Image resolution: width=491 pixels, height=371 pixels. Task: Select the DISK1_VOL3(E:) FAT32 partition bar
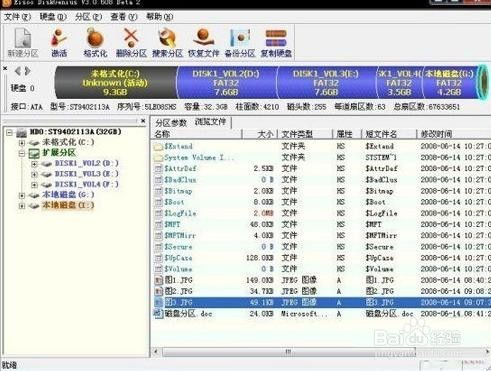327,82
